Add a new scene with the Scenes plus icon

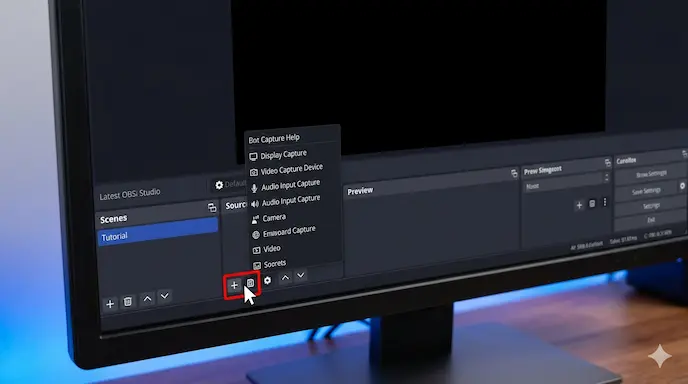coord(110,304)
